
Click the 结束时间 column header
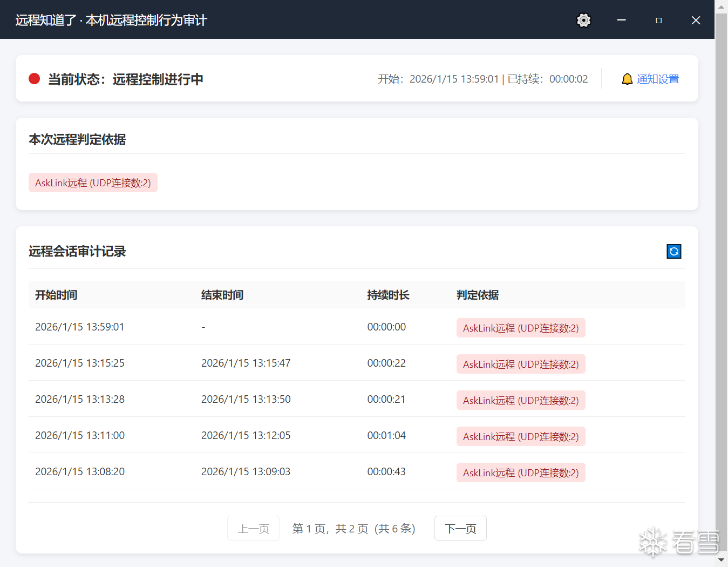click(222, 295)
